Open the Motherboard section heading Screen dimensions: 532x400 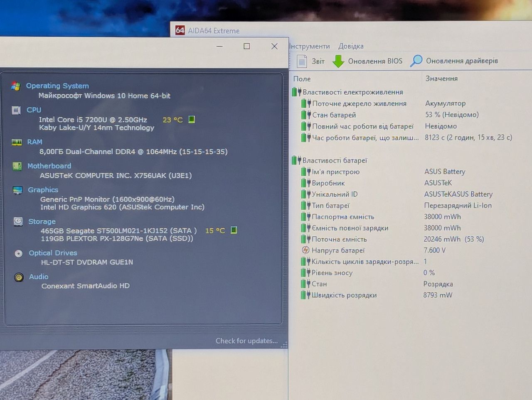click(x=49, y=166)
